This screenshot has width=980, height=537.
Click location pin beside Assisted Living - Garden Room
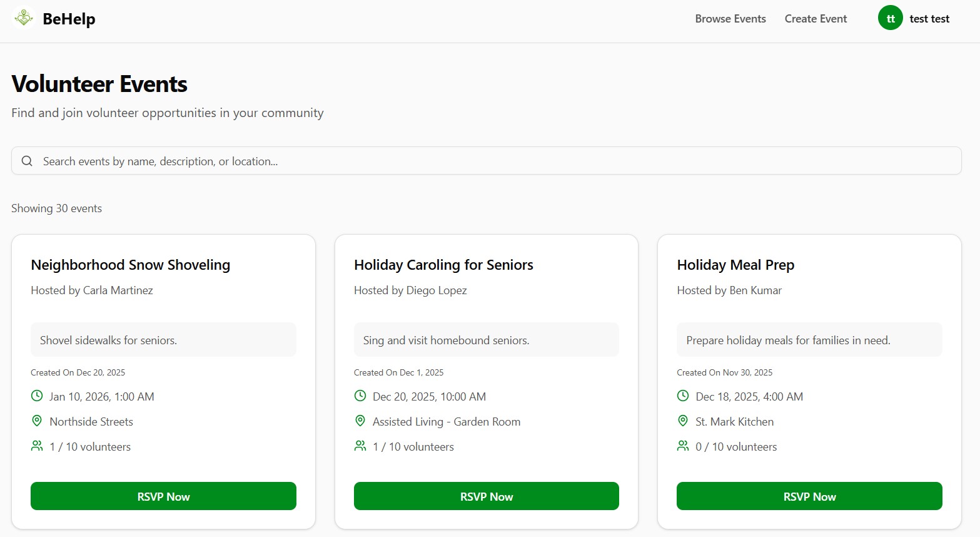point(360,421)
